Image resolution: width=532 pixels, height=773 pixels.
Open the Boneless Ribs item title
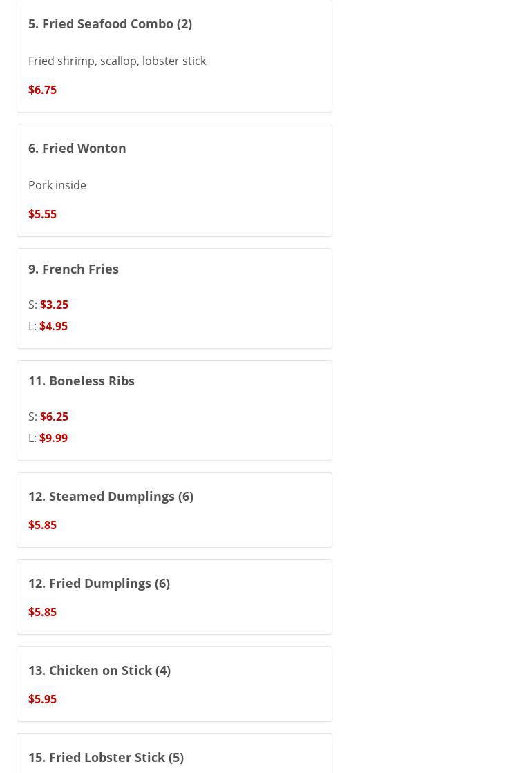pos(82,381)
